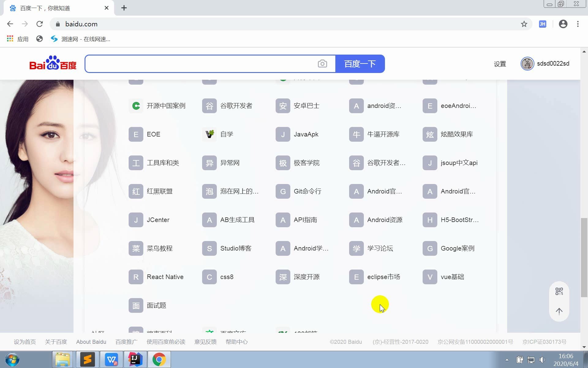The height and width of the screenshot is (368, 588).
Task: Launch Sublime Text from the taskbar
Action: pyautogui.click(x=88, y=359)
